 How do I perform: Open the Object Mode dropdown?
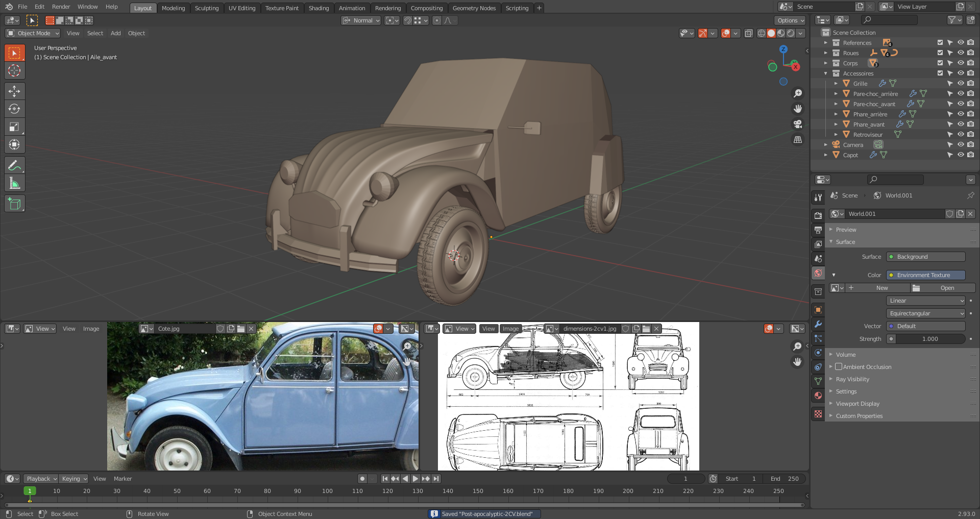tap(33, 33)
